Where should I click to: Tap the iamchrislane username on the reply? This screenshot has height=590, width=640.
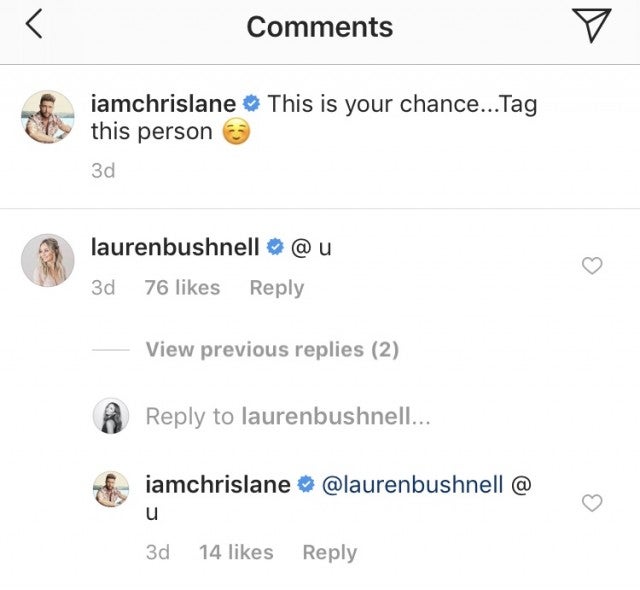[x=218, y=485]
